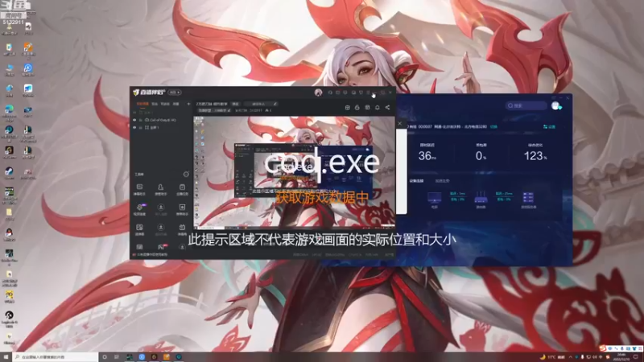Open the person-silhouette tool in the toolbox
This screenshot has height=362, width=644.
[x=160, y=189]
